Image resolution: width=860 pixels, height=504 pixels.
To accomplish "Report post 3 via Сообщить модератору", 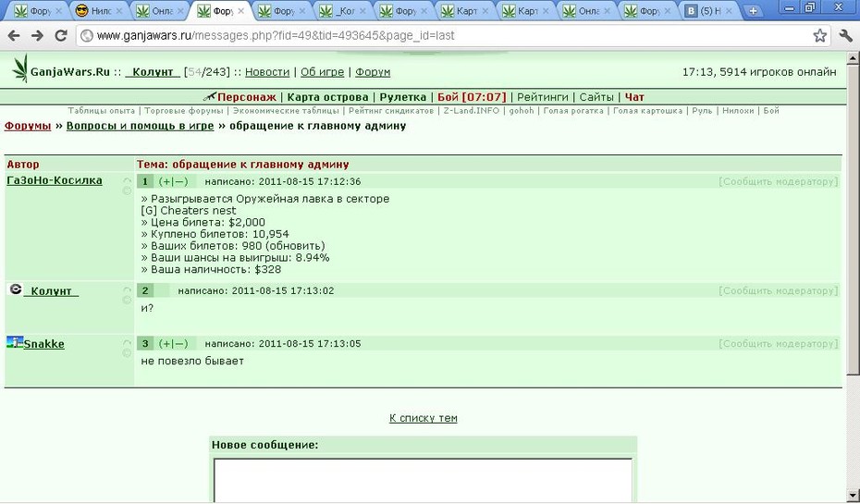I will click(779, 344).
